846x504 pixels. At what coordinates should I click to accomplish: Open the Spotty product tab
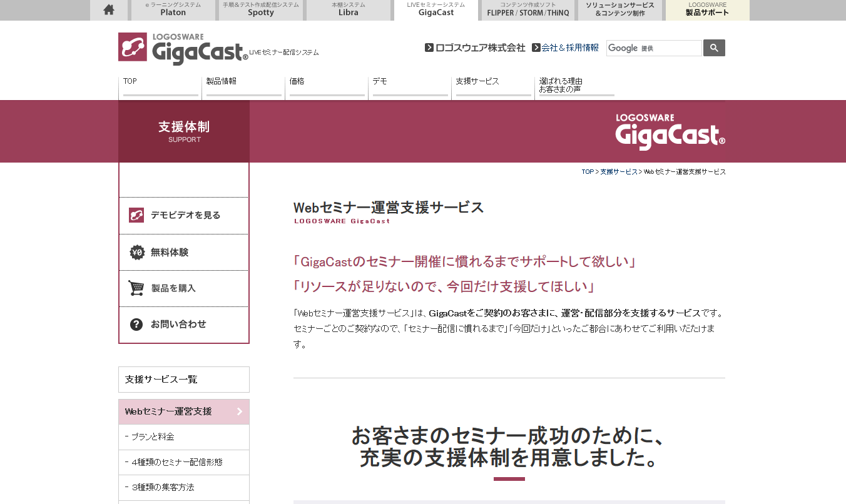click(x=261, y=10)
